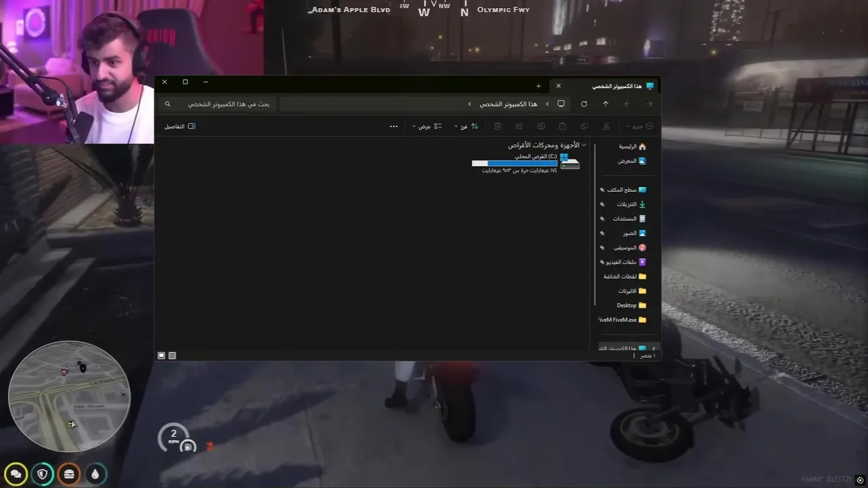Click the red seatbelt indicator icon
This screenshot has height=488, width=868.
click(210, 446)
